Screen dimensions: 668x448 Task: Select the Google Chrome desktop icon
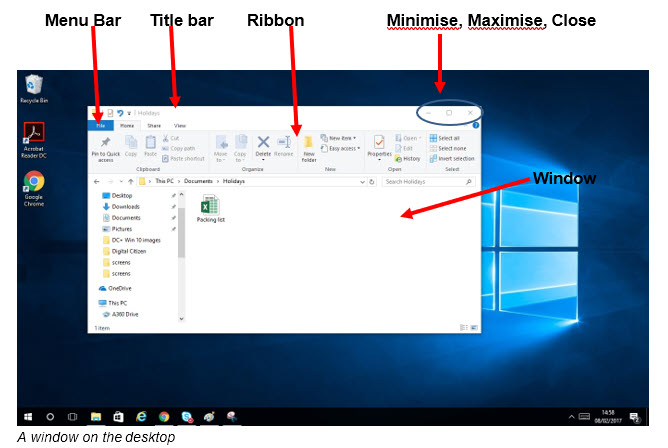click(34, 189)
